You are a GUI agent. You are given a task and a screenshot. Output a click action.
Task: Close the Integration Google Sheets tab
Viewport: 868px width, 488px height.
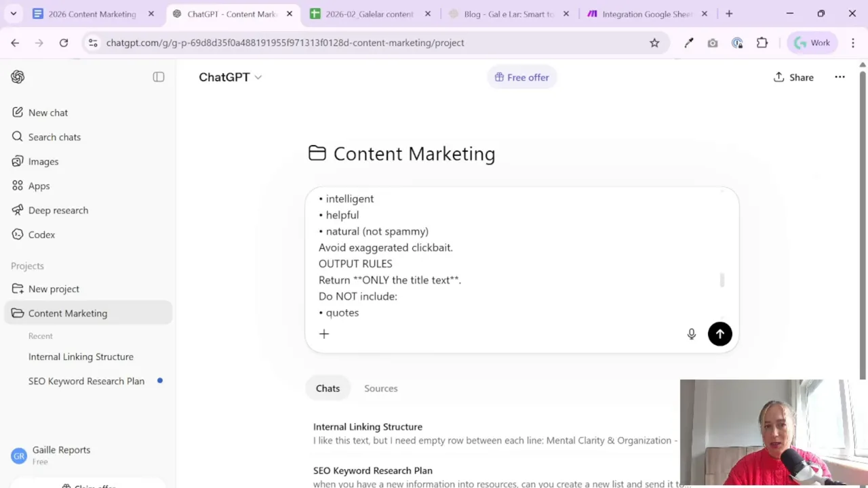click(x=704, y=14)
